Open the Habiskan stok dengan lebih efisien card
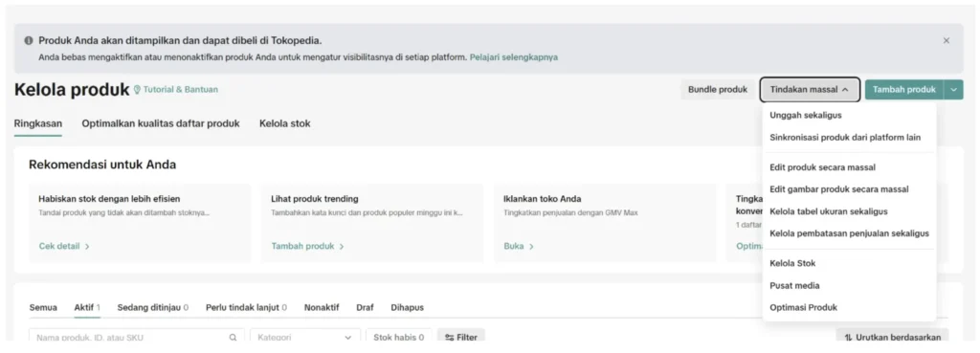This screenshot has width=980, height=353. click(140, 223)
